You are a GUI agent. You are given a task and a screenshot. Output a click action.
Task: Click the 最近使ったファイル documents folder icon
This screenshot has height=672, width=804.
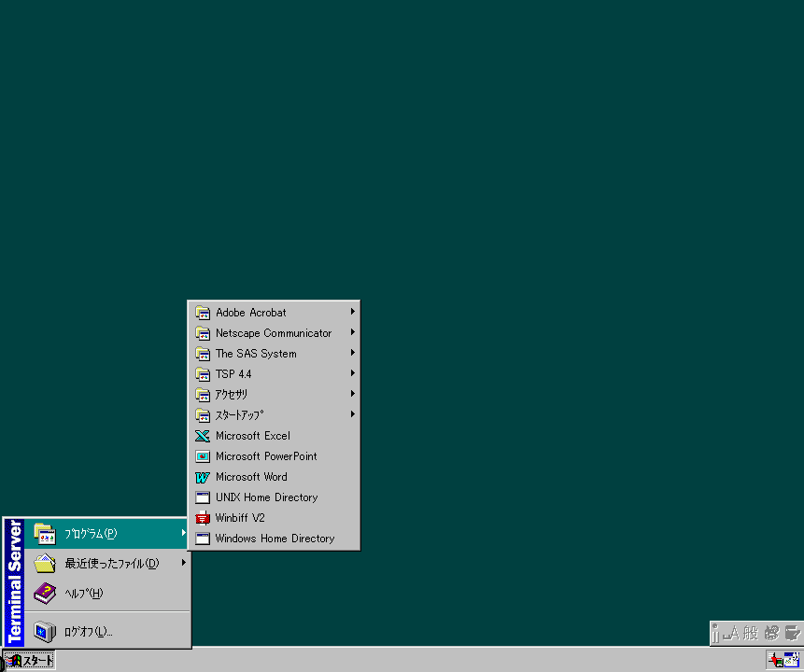[x=45, y=564]
